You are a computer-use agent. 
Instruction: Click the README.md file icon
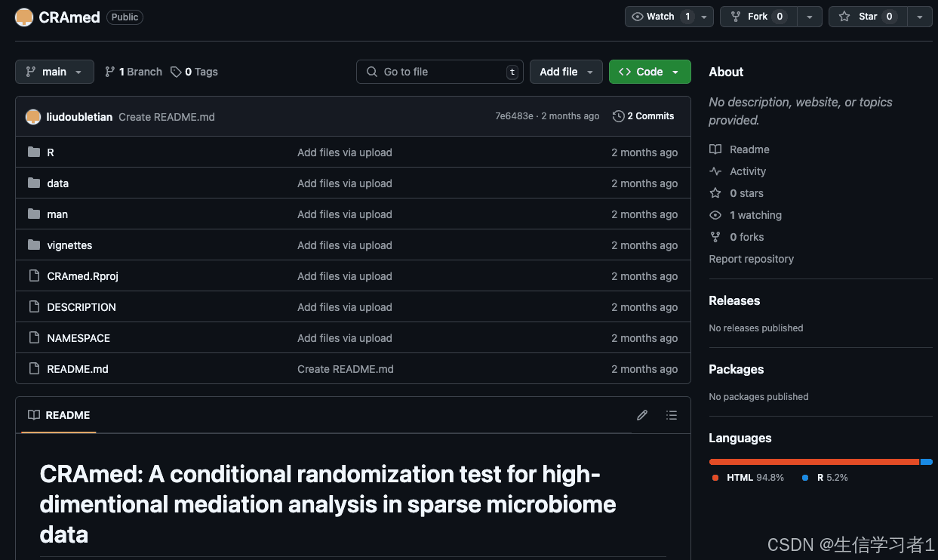[x=33, y=369]
